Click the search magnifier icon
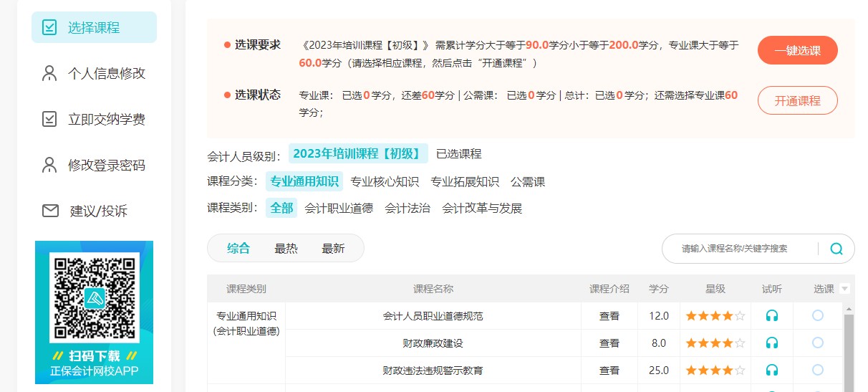This screenshot has width=868, height=392. (x=836, y=249)
